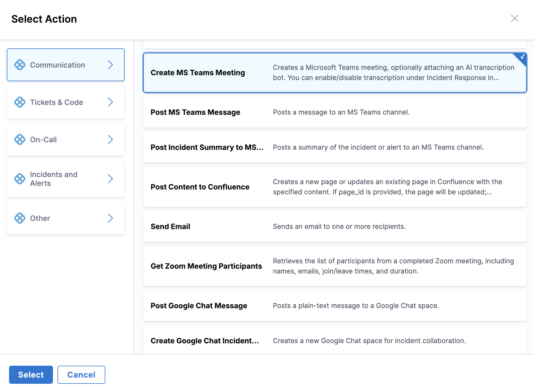Screen dimensions: 534x392
Task: Click the Communication category icon
Action: [x=20, y=65]
